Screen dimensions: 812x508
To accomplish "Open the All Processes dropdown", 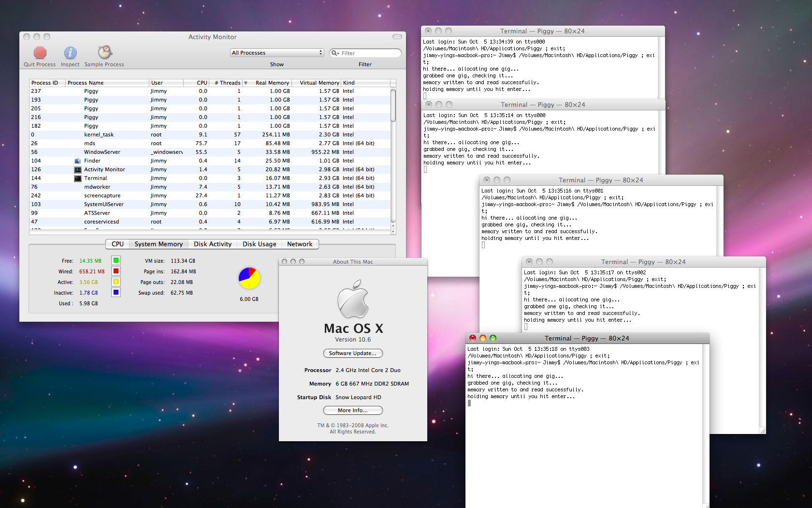I will 277,53.
